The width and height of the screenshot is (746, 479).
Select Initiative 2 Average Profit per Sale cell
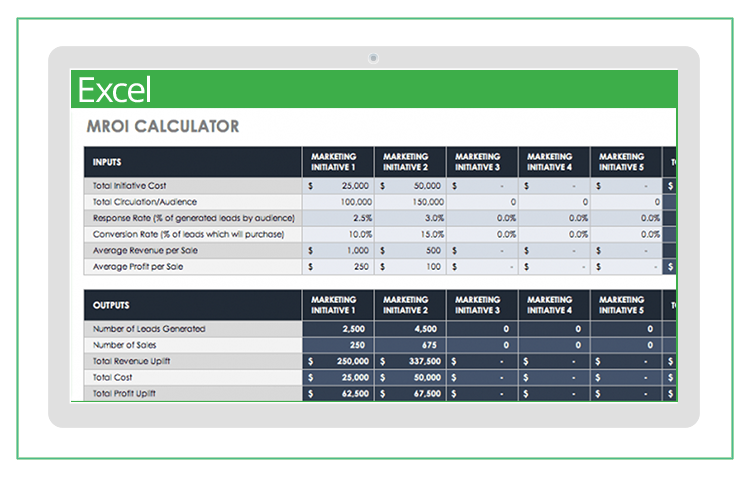coord(410,267)
